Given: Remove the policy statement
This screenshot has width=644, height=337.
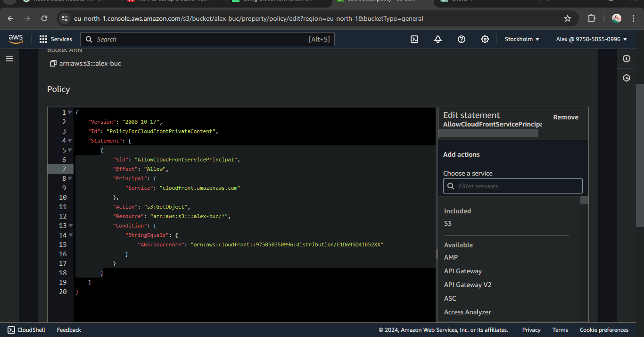Looking at the screenshot, I should point(565,117).
